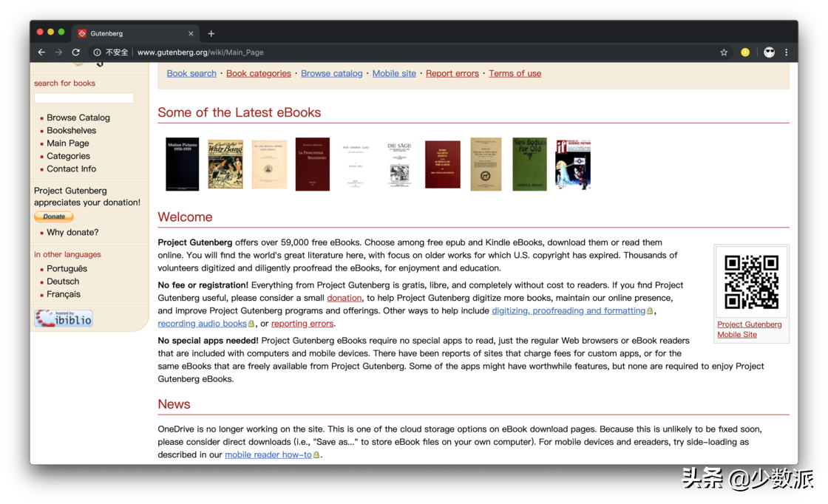Switch language to Français
Image resolution: width=828 pixels, height=504 pixels.
point(64,294)
